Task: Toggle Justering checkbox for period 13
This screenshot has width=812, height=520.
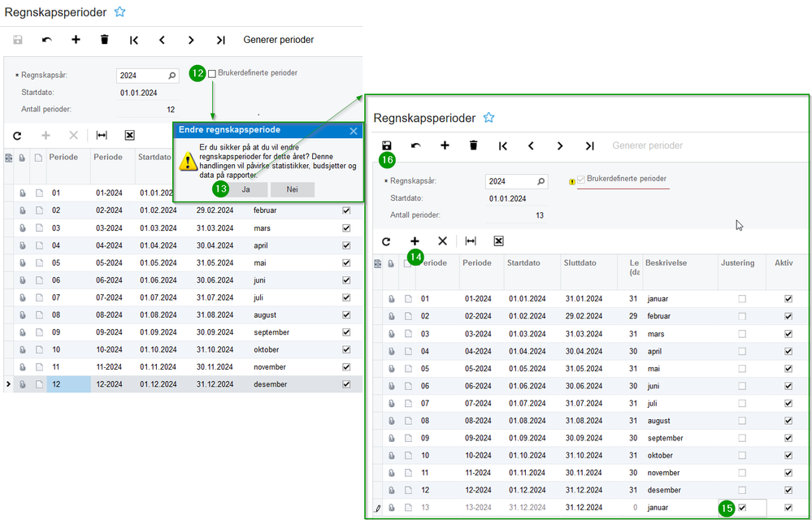Action: [x=741, y=508]
